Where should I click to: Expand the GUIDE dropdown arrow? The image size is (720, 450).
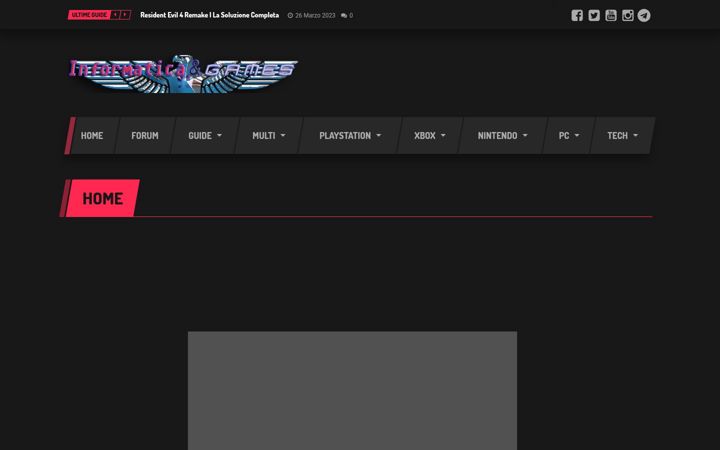coord(219,135)
